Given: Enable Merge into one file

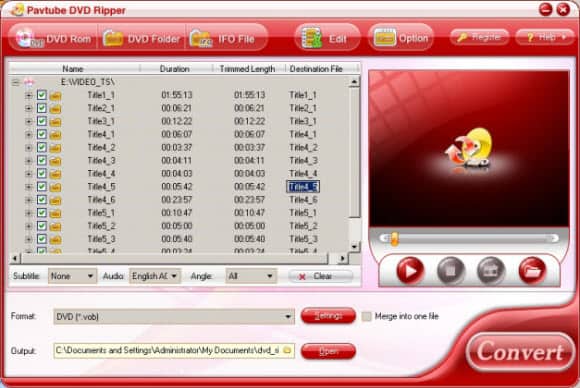Looking at the screenshot, I should coord(367,316).
